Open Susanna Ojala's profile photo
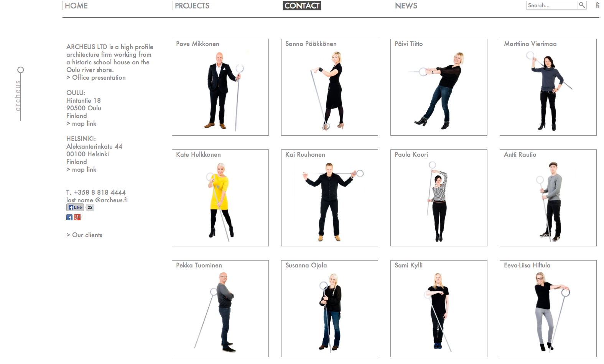The width and height of the screenshot is (604, 364). coord(329,308)
